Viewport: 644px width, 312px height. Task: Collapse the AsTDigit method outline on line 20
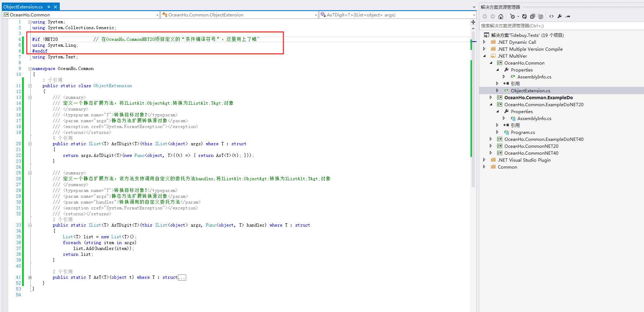(30, 144)
